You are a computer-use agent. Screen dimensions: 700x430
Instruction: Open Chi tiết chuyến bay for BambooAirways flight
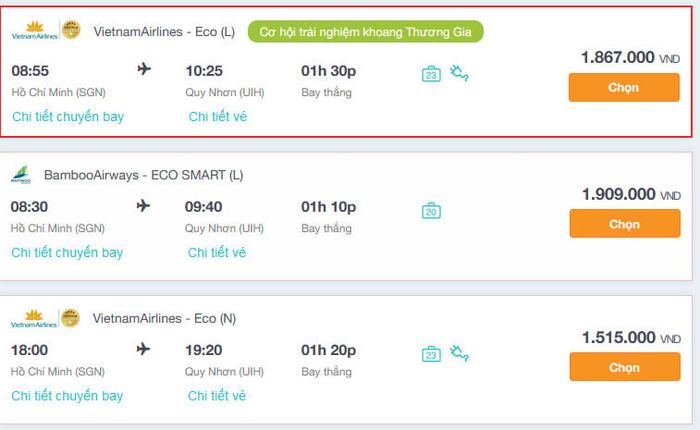67,253
